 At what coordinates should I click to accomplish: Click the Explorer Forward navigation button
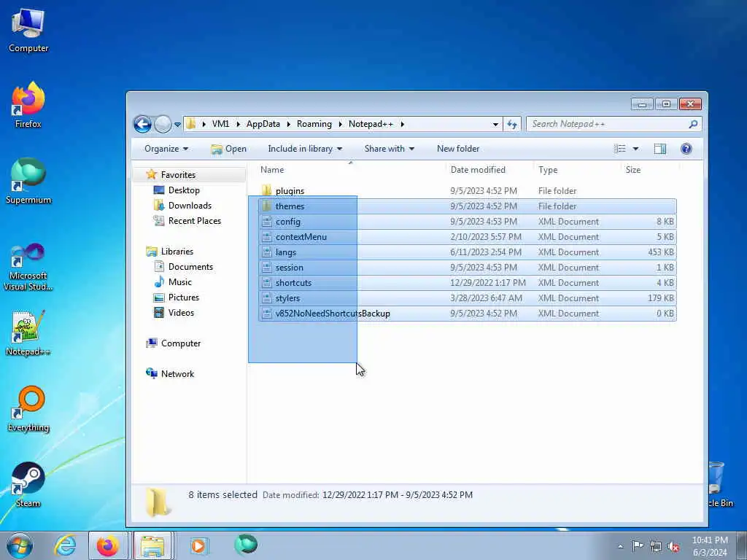[163, 124]
